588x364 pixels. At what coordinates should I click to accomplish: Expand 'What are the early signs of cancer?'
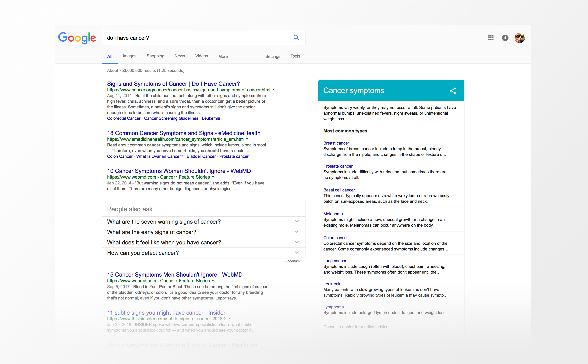click(204, 232)
